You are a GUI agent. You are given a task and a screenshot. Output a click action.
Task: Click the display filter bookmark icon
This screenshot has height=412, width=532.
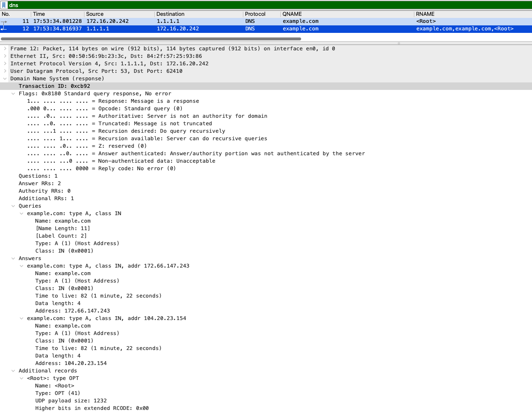pos(4,5)
